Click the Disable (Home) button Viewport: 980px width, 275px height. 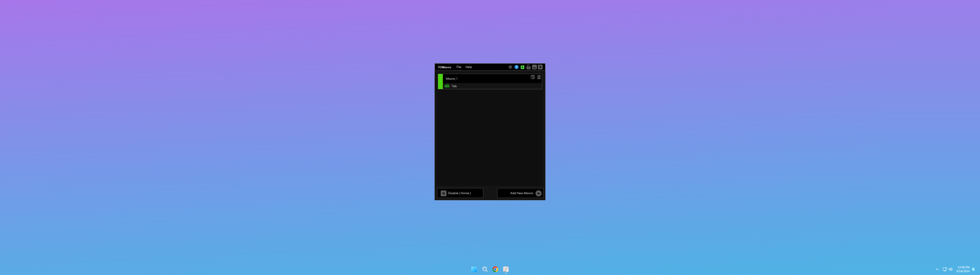click(460, 193)
